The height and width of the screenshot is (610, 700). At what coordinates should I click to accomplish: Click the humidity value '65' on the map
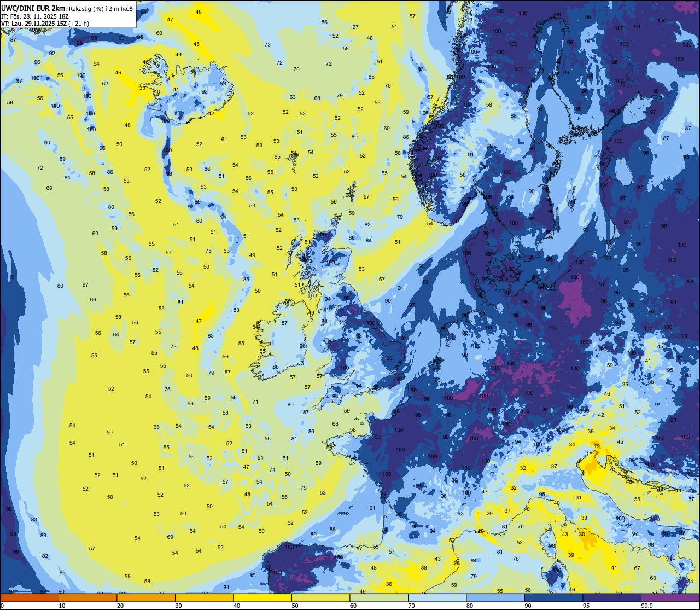(x=277, y=157)
